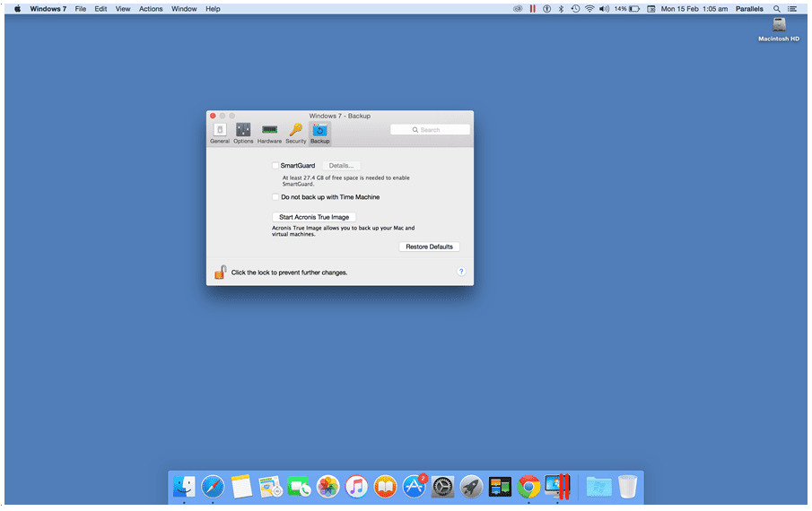Click the battery 14% indicator
812x511 pixels.
(x=627, y=9)
